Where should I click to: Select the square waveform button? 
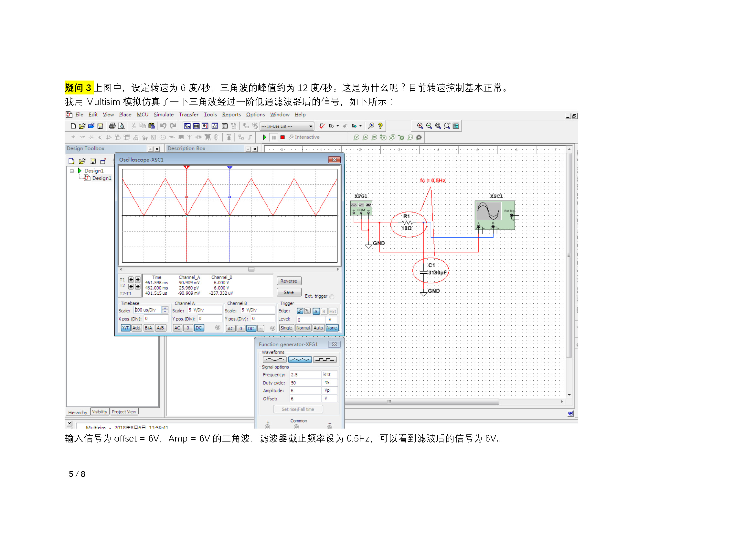(325, 360)
